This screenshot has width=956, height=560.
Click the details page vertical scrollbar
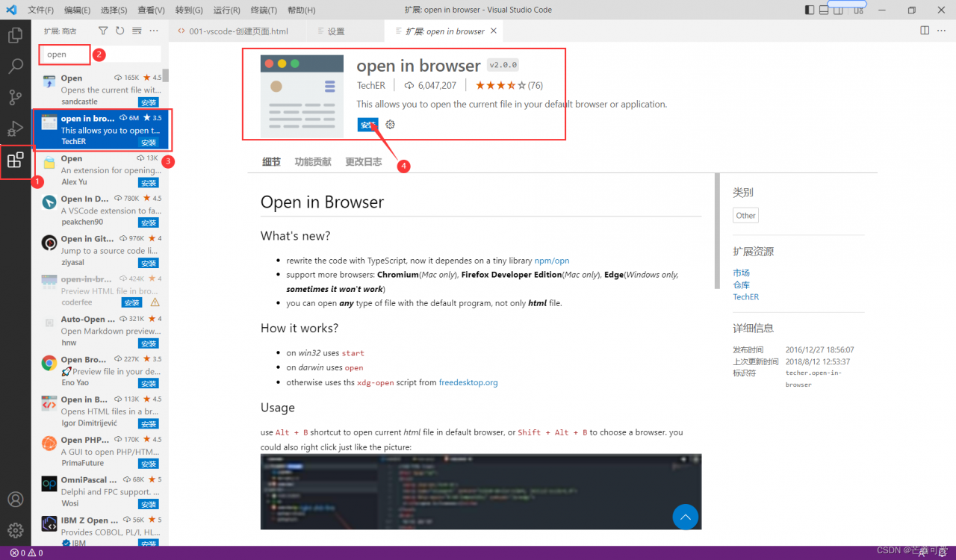click(718, 231)
